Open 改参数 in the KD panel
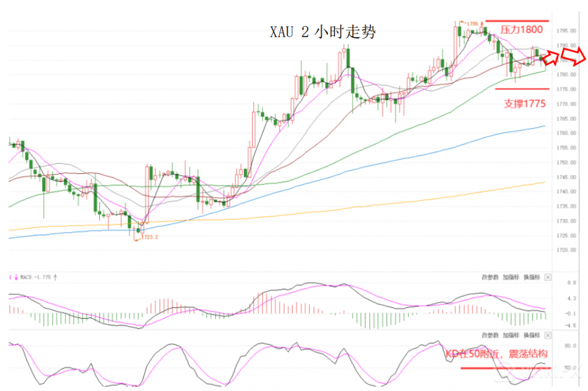 [x=489, y=335]
